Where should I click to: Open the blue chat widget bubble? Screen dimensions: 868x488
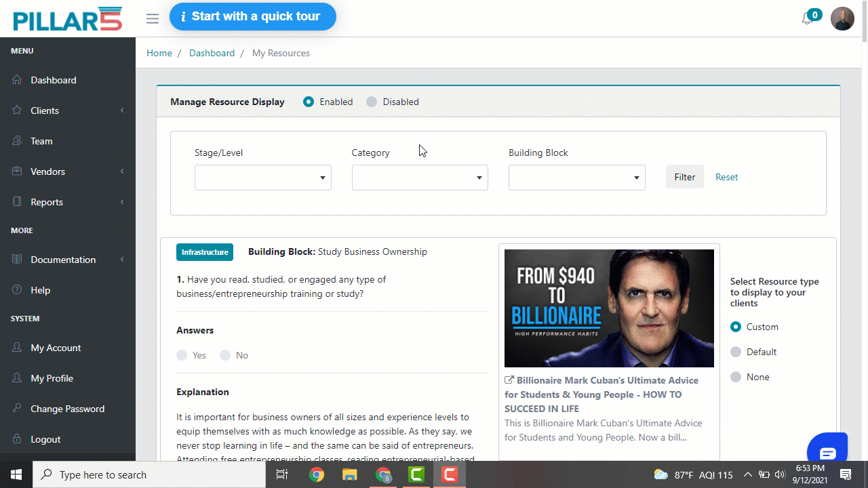pyautogui.click(x=827, y=449)
